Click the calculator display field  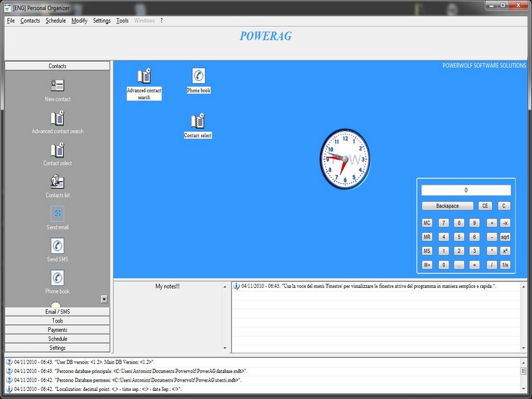point(465,190)
